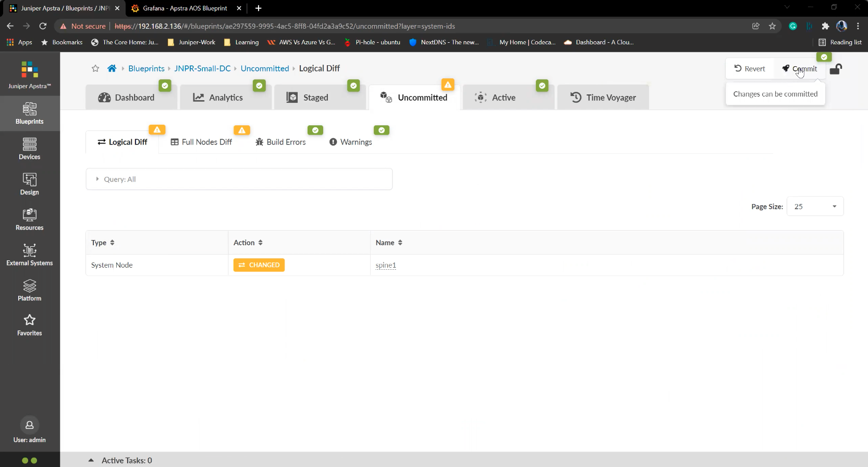Click the Uncommitted tab warning badge

tap(448, 85)
